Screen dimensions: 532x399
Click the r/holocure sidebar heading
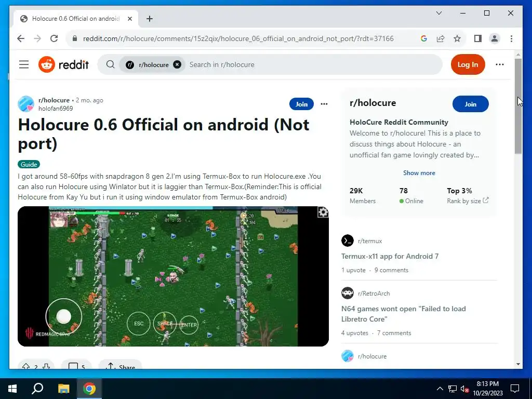tap(373, 103)
